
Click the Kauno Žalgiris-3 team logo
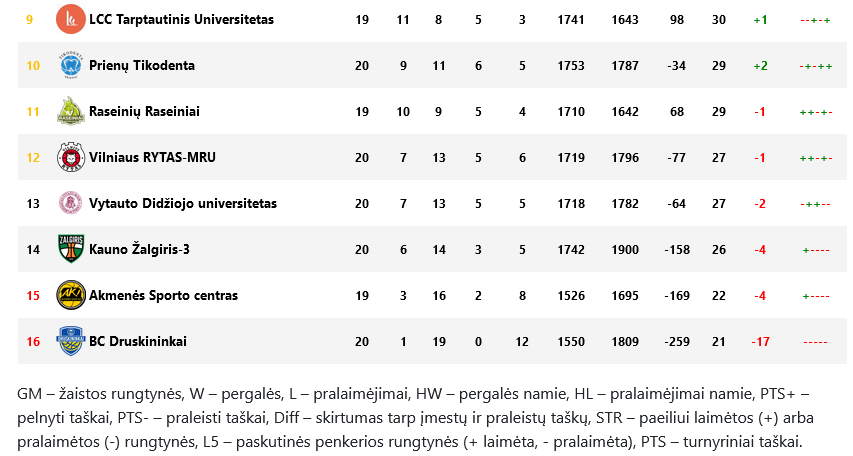pos(71,249)
